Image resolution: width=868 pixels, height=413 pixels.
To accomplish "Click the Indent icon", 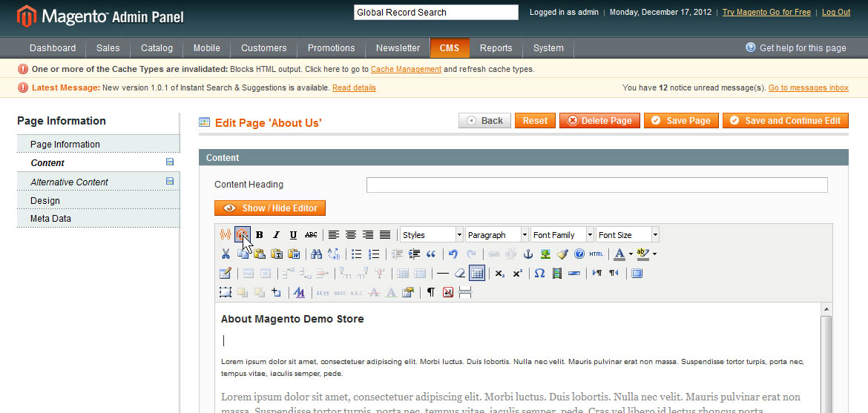I will coord(414,254).
